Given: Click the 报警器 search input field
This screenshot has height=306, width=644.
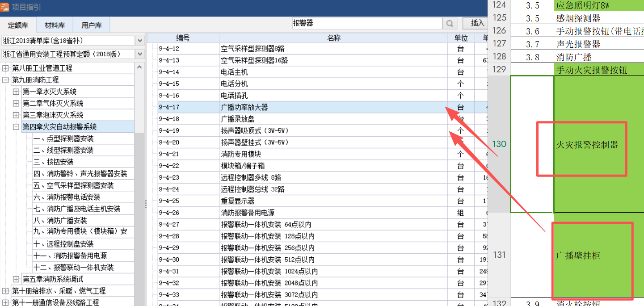Looking at the screenshot, I should (x=366, y=23).
